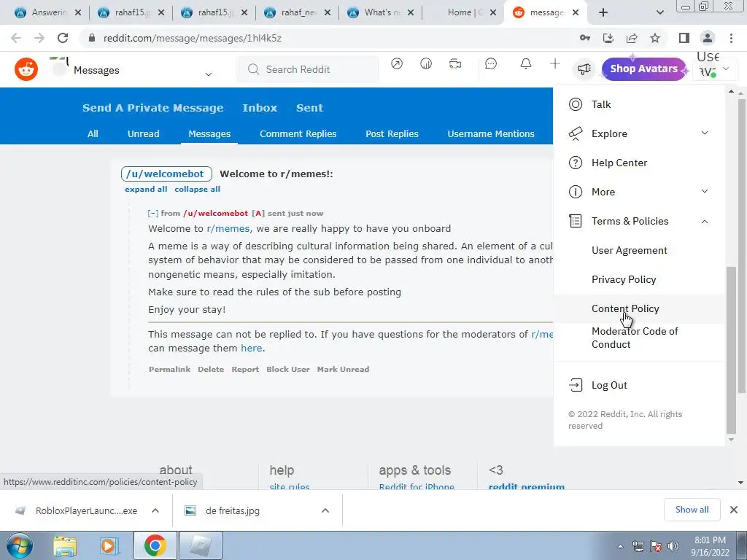Select Talk in the user menu
Image resolution: width=747 pixels, height=560 pixels.
tap(638, 104)
